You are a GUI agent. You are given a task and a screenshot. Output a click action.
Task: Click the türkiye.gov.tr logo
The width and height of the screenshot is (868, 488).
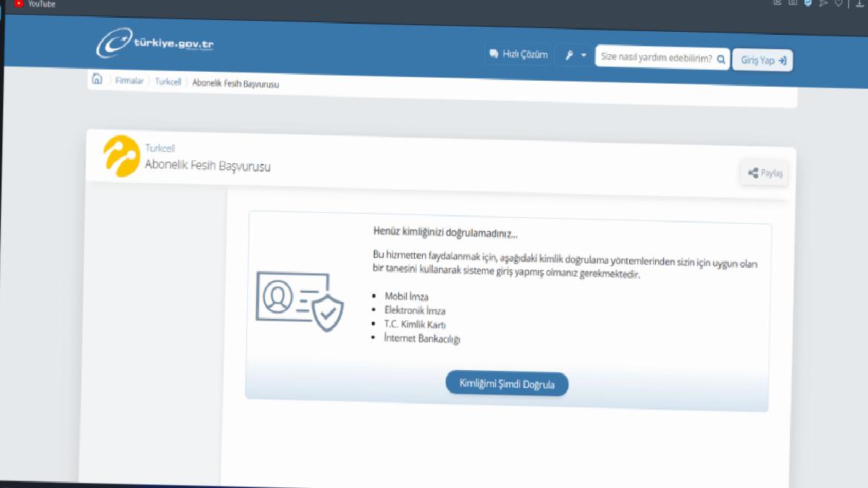pyautogui.click(x=154, y=43)
